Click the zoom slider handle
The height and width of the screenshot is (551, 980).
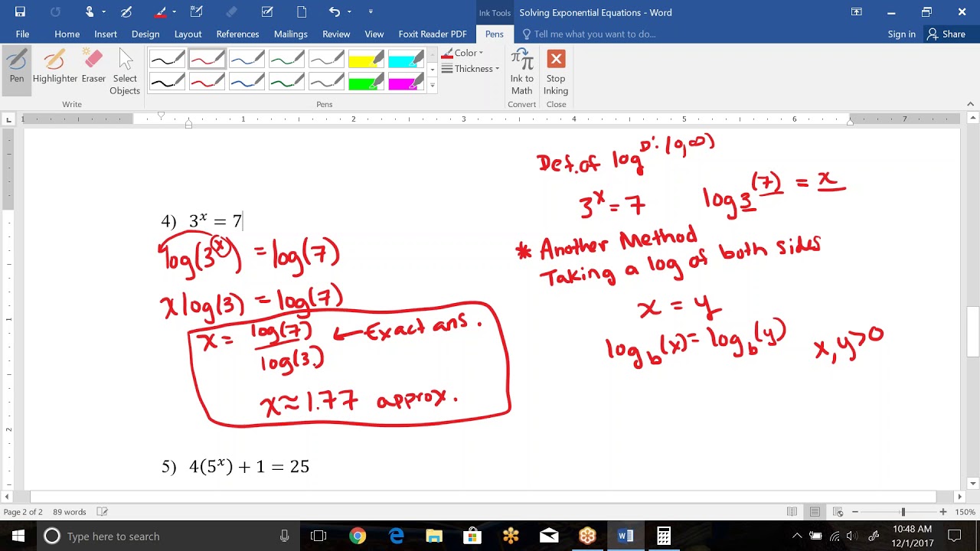(x=903, y=512)
